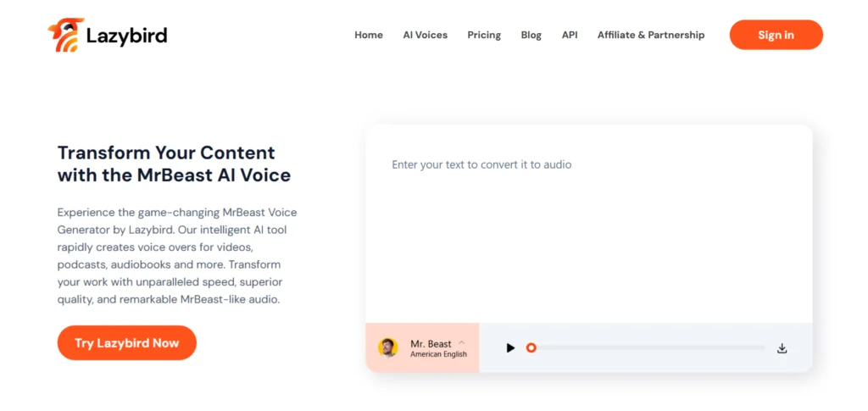Click the middle of the audio progress track
This screenshot has width=868, height=411.
tap(648, 347)
